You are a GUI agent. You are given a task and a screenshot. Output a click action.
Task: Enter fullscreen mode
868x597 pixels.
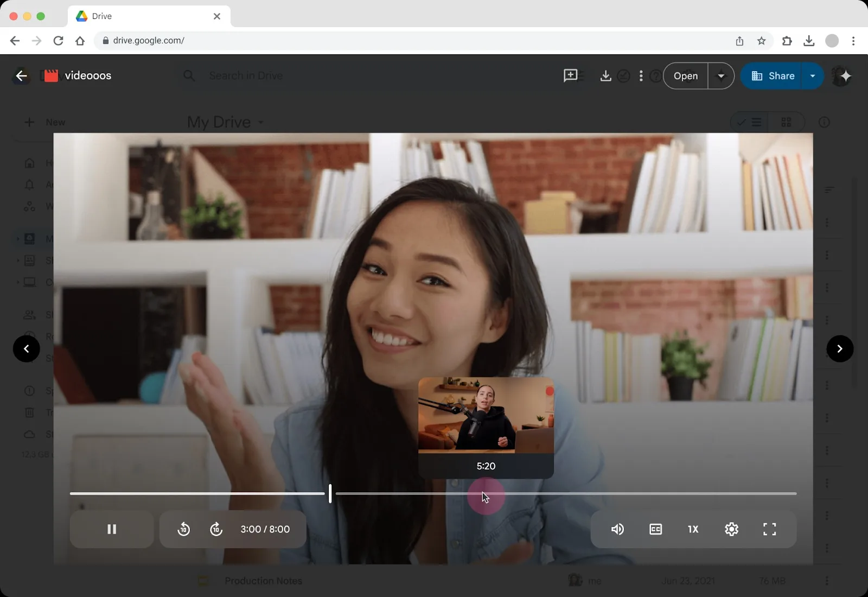click(770, 529)
